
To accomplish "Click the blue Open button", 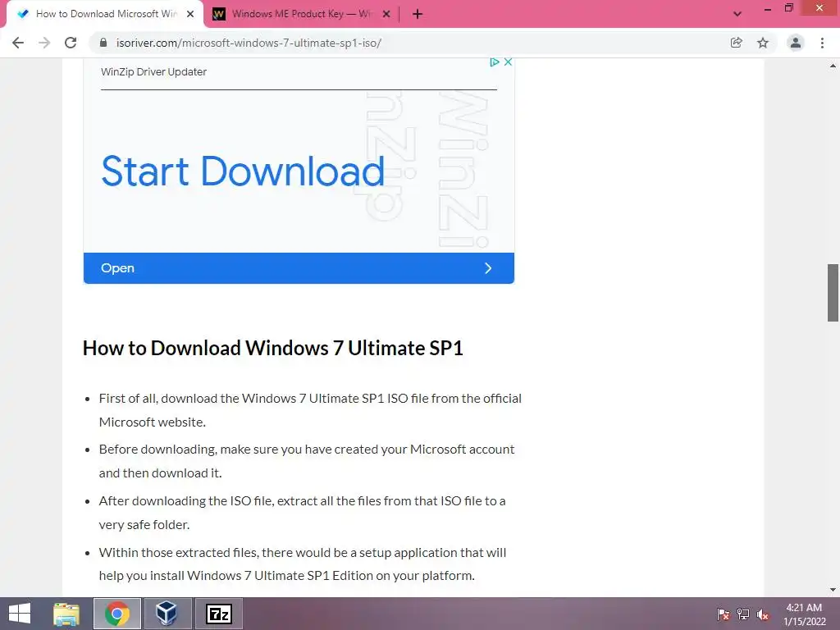I will [299, 268].
